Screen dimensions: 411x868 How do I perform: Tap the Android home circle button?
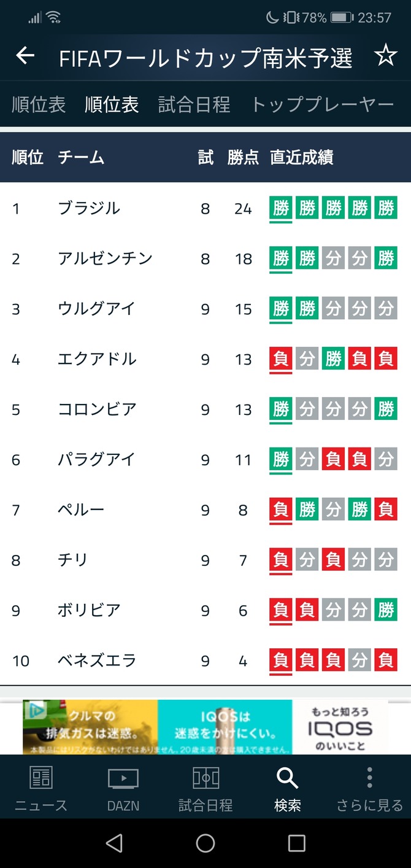point(205,843)
